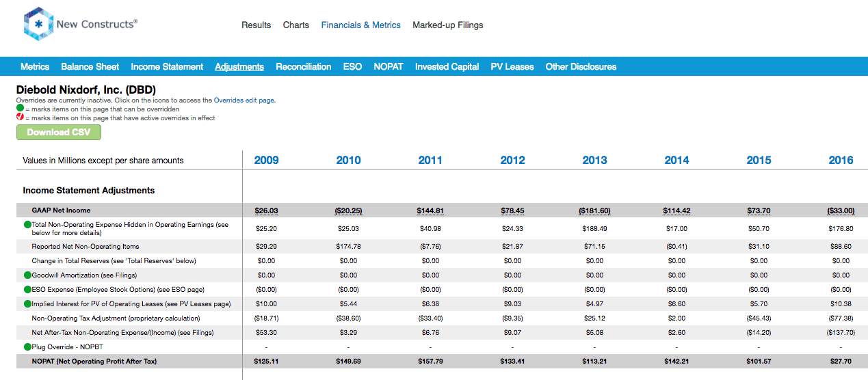Viewport: 868px width, 380px height.
Task: Click NOPAT value $125.11
Action: point(267,362)
